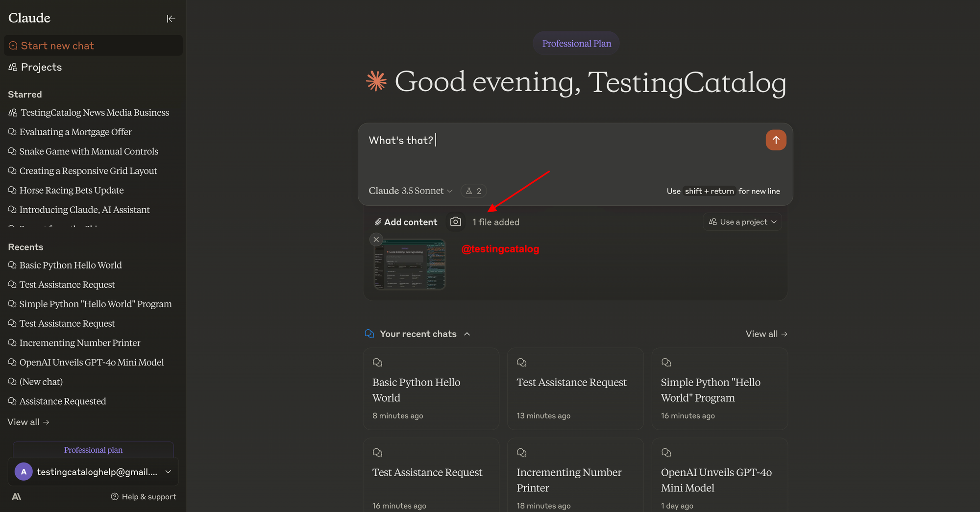Collapse the sidebar panel
This screenshot has height=512, width=980.
(x=171, y=19)
